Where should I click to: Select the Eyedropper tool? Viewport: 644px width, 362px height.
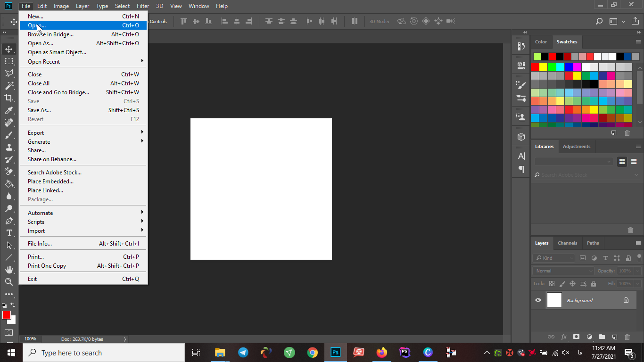point(9,110)
